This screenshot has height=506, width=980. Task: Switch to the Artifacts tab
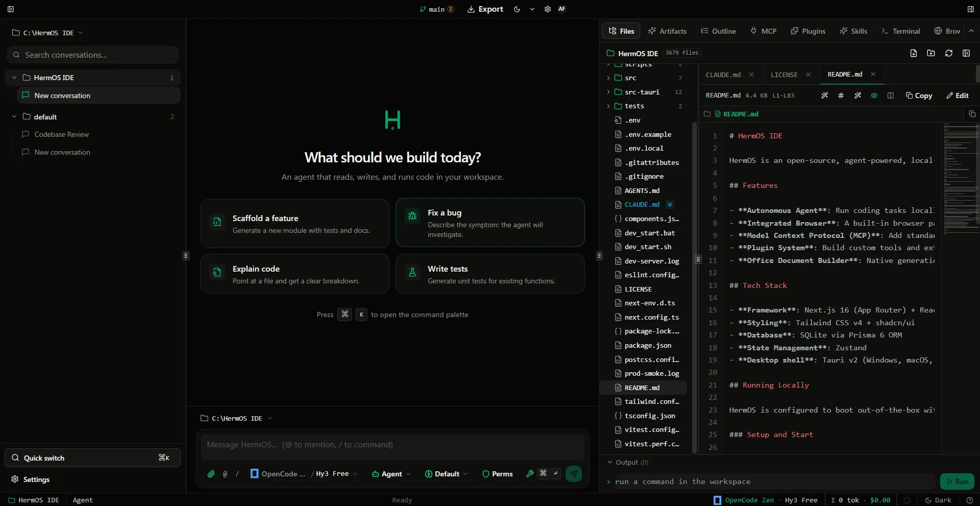click(x=667, y=31)
